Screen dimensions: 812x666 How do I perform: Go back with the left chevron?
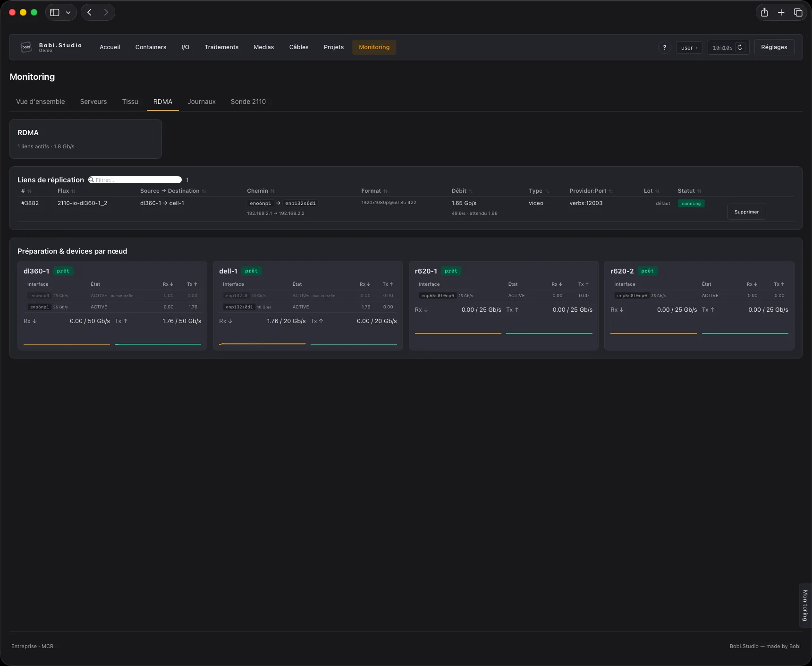coord(89,12)
